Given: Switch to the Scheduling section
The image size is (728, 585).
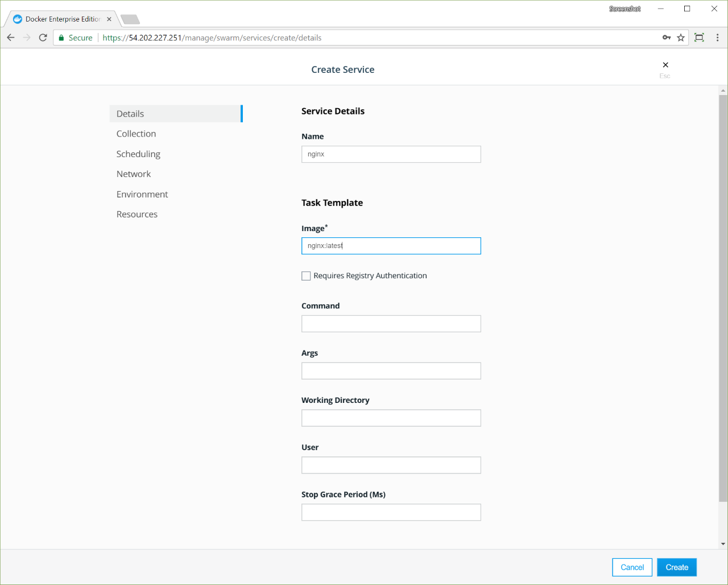Looking at the screenshot, I should (138, 154).
